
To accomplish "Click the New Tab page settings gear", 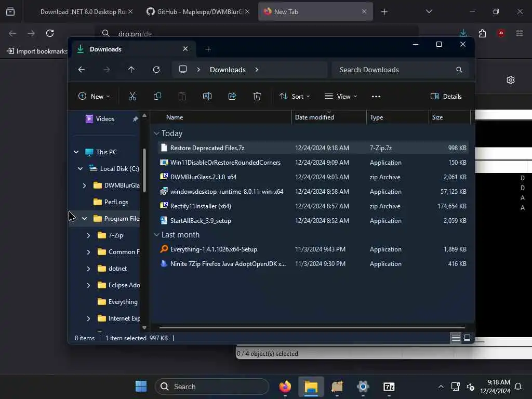I will click(511, 80).
